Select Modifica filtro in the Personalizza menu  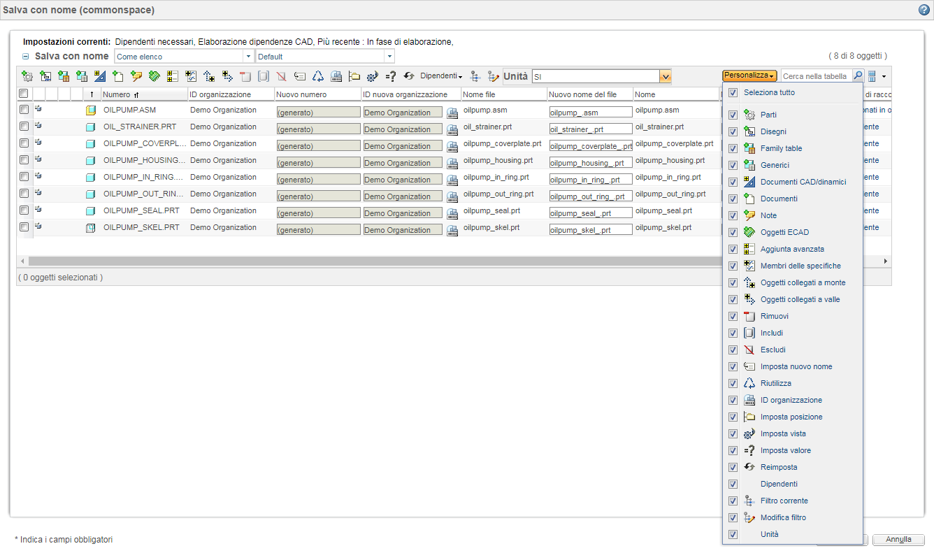[783, 517]
